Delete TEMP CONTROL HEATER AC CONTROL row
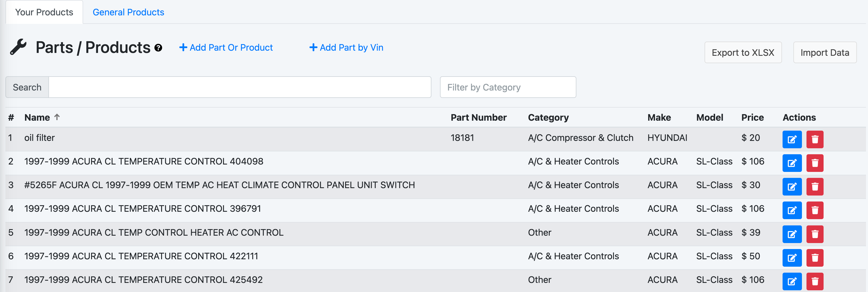Screen dimensions: 868x292 [x=815, y=234]
